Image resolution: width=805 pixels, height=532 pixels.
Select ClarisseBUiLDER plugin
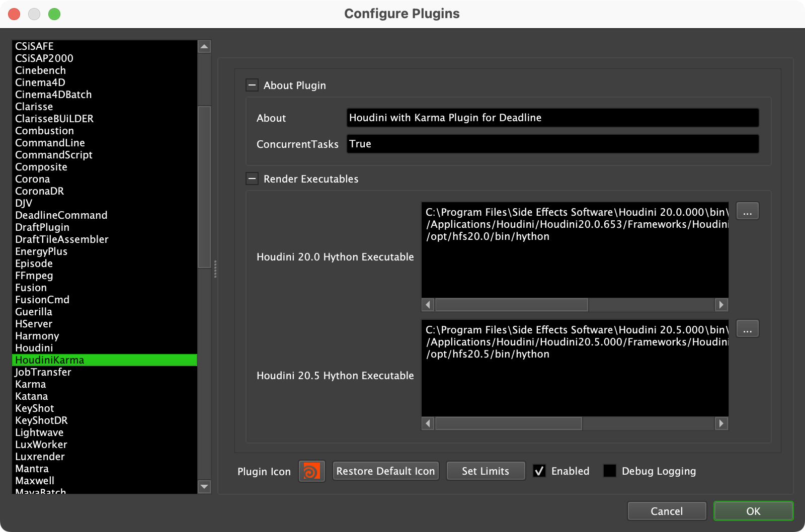coord(105,119)
